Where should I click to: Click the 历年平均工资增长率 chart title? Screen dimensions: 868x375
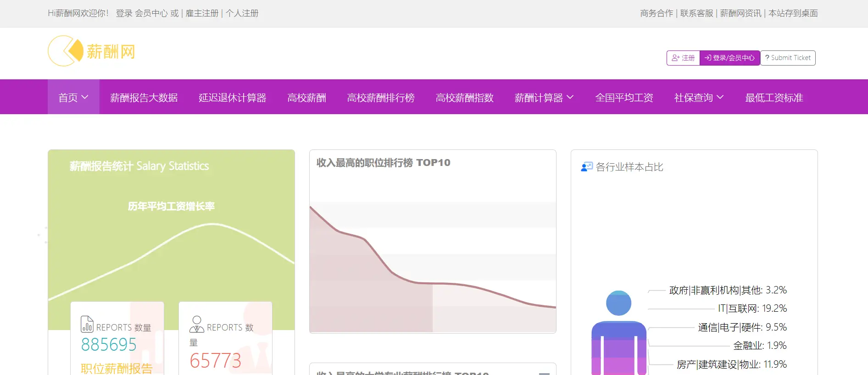(171, 206)
